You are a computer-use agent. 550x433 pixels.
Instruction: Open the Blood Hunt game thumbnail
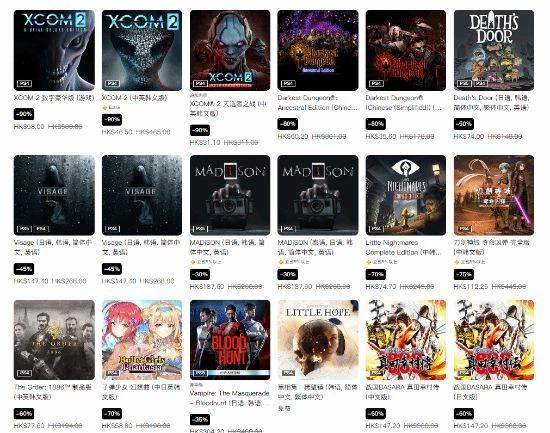click(230, 340)
